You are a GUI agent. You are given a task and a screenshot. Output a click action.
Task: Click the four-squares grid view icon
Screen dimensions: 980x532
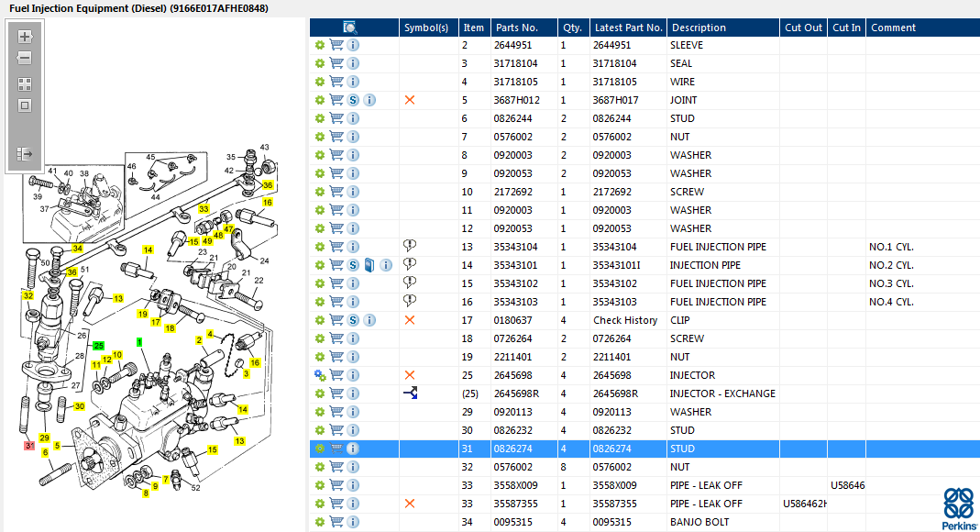(25, 84)
